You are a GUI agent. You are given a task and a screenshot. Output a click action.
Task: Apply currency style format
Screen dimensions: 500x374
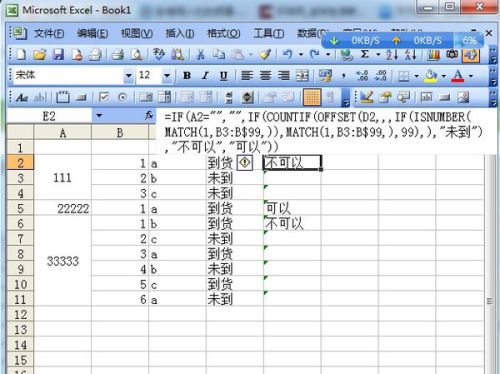325,76
